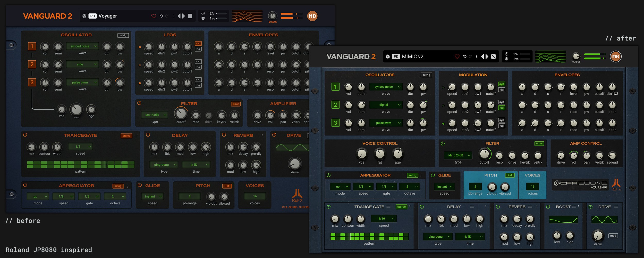Click the voices value 16 in after window
The image size is (644, 258).
(x=532, y=187)
